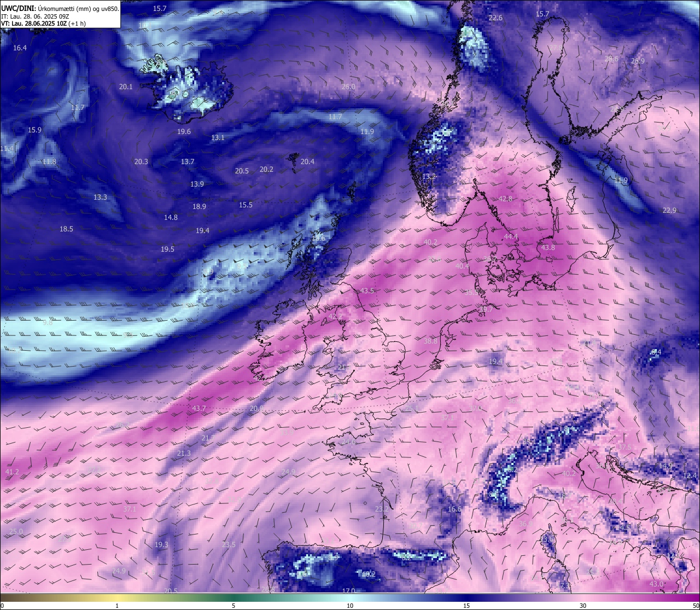Click the 17.0 value over Spain
The height and width of the screenshot is (610, 700).
point(348,591)
